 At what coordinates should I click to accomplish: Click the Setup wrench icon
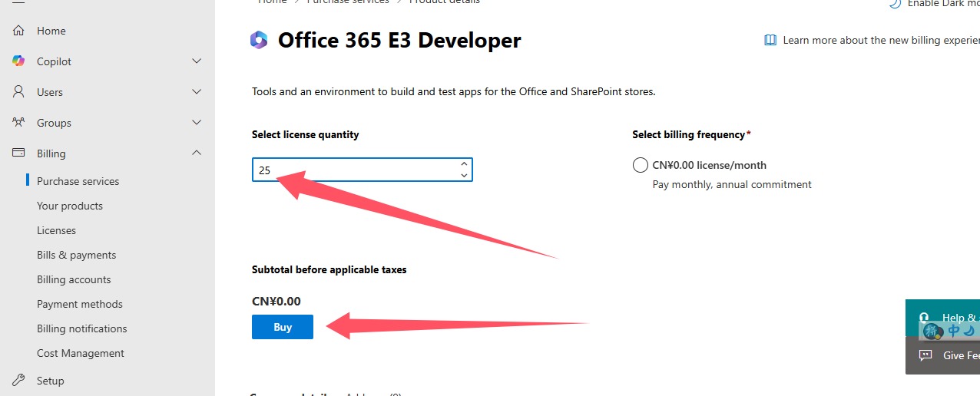(x=19, y=381)
